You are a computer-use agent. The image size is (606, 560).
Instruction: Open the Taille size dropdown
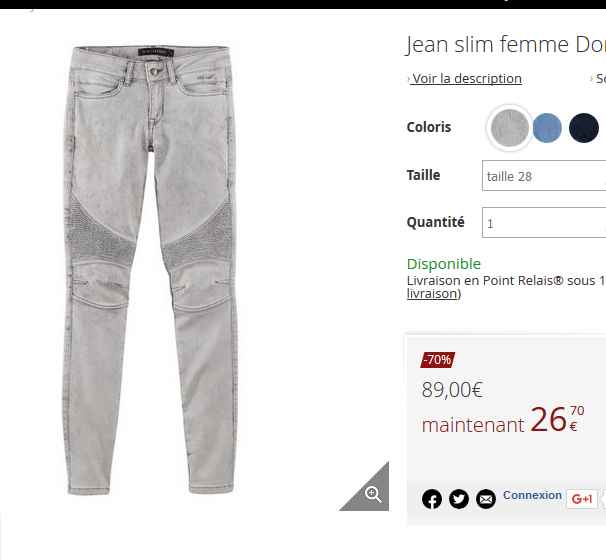544,176
